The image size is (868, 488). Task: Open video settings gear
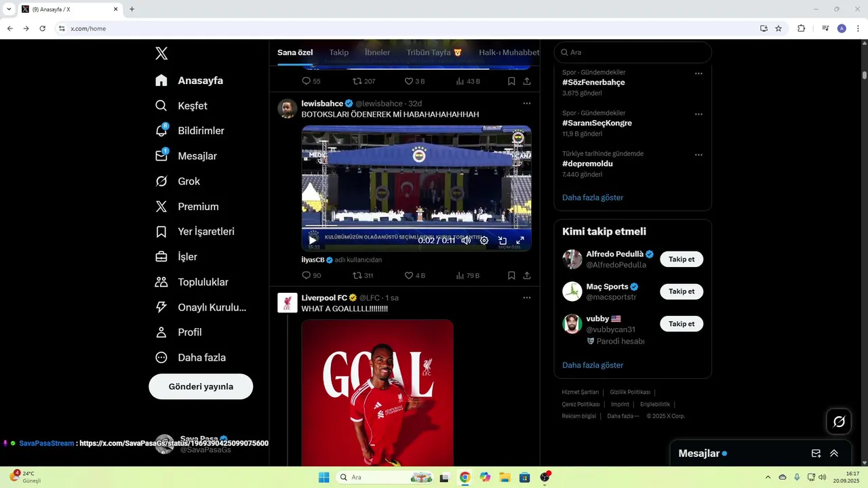[484, 240]
